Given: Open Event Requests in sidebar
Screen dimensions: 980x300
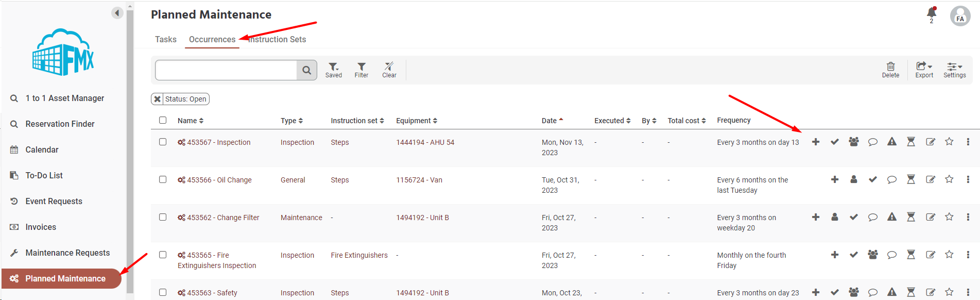Looking at the screenshot, I should (x=54, y=201).
